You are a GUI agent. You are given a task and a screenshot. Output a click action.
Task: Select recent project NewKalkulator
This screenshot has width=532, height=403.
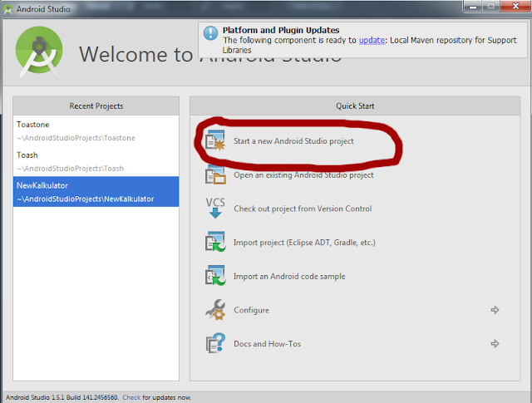pyautogui.click(x=96, y=192)
